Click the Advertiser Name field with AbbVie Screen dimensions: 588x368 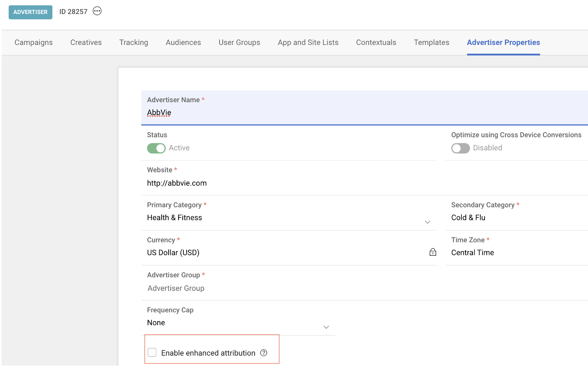point(365,108)
